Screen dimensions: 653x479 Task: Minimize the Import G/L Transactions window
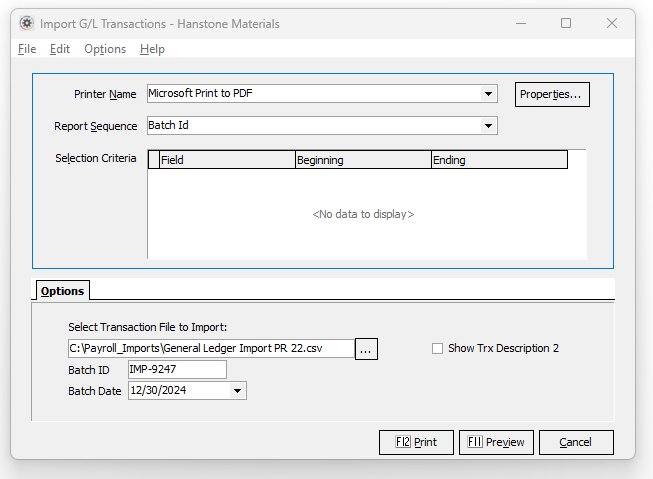[521, 23]
